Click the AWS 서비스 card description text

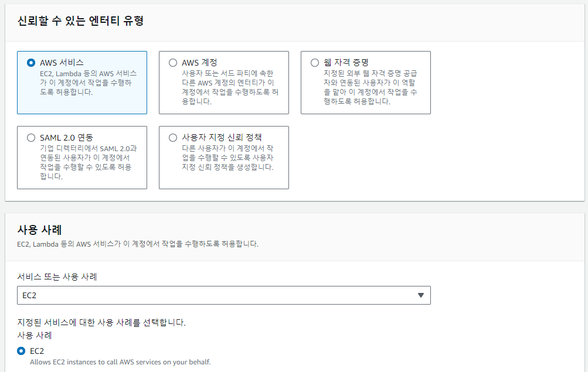(x=89, y=83)
